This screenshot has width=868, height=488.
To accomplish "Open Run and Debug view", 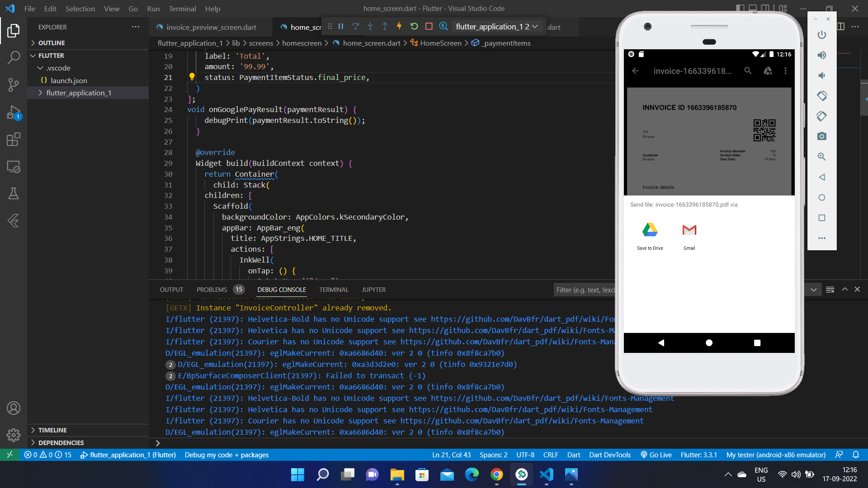I will coord(14,112).
